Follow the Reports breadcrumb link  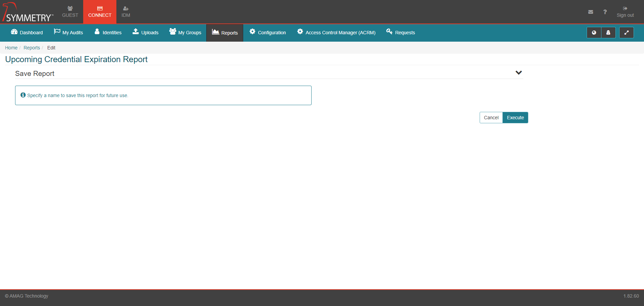coord(32,48)
